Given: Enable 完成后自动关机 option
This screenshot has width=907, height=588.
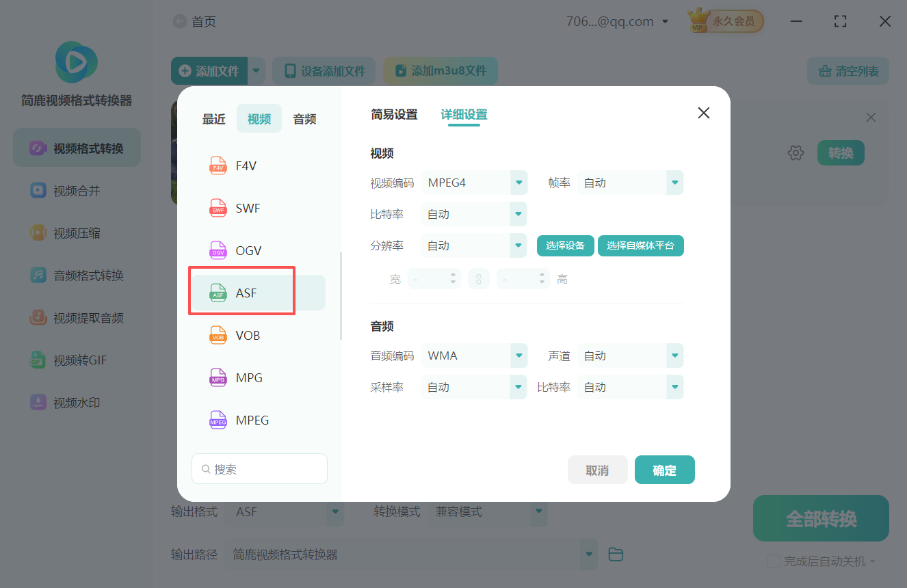Looking at the screenshot, I should tap(774, 561).
